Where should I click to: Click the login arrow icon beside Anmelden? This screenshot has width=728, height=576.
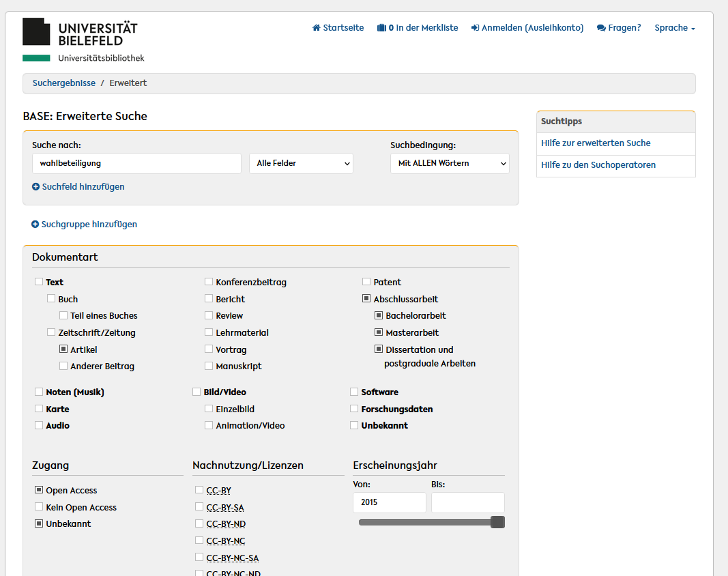475,28
